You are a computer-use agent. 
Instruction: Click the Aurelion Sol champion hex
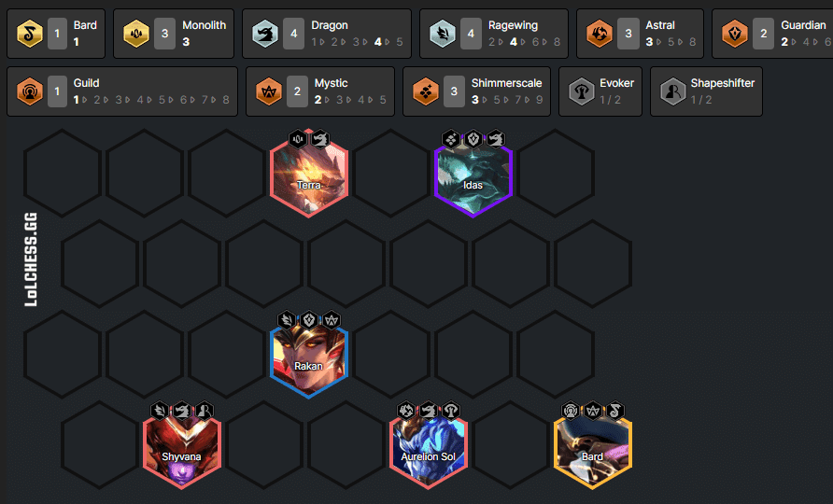[429, 449]
